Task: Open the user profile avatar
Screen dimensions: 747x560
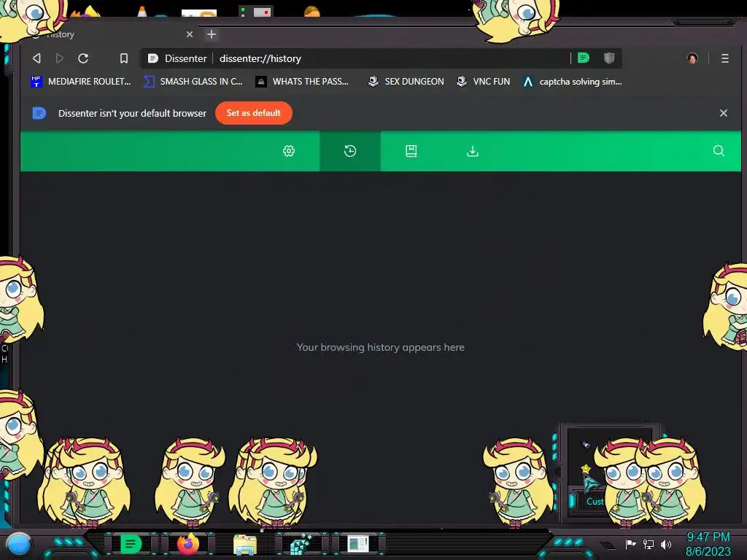Action: pyautogui.click(x=692, y=58)
